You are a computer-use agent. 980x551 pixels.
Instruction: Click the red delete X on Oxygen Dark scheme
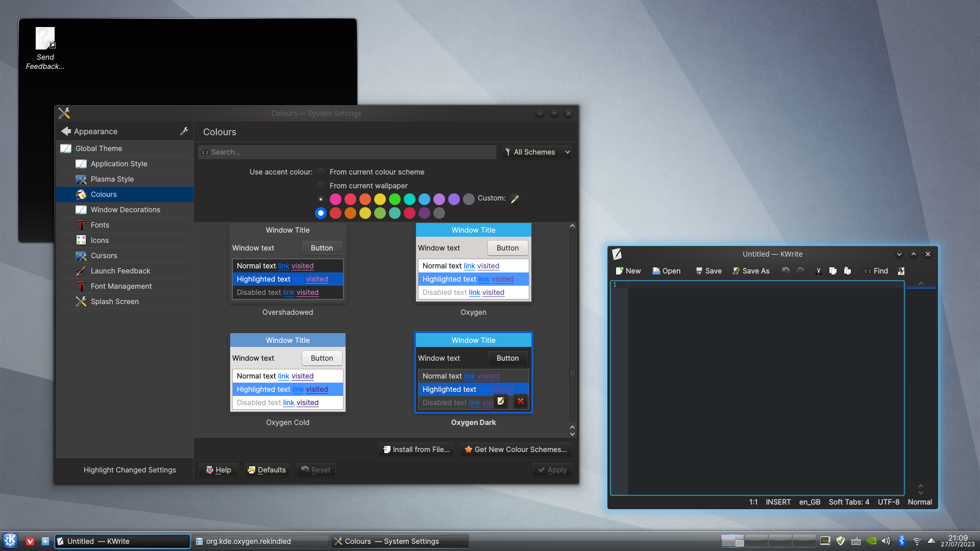click(521, 401)
